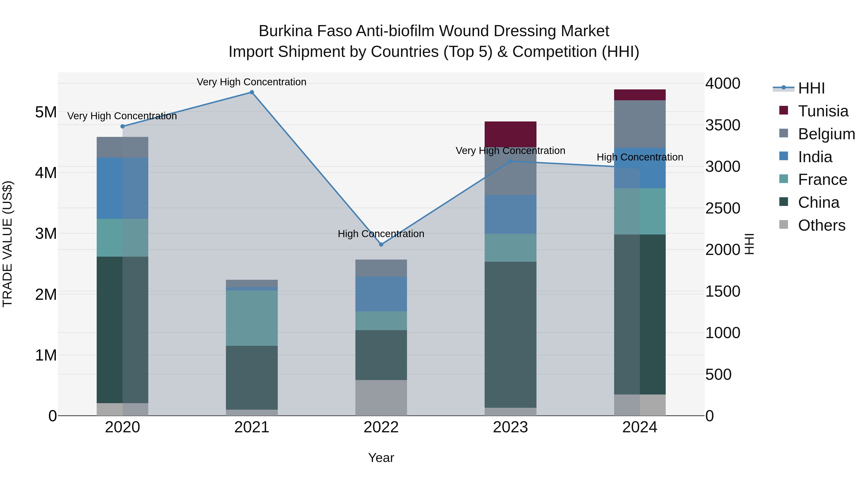868x488 pixels.
Task: Click the India segment of 2020 bar
Action: point(122,188)
